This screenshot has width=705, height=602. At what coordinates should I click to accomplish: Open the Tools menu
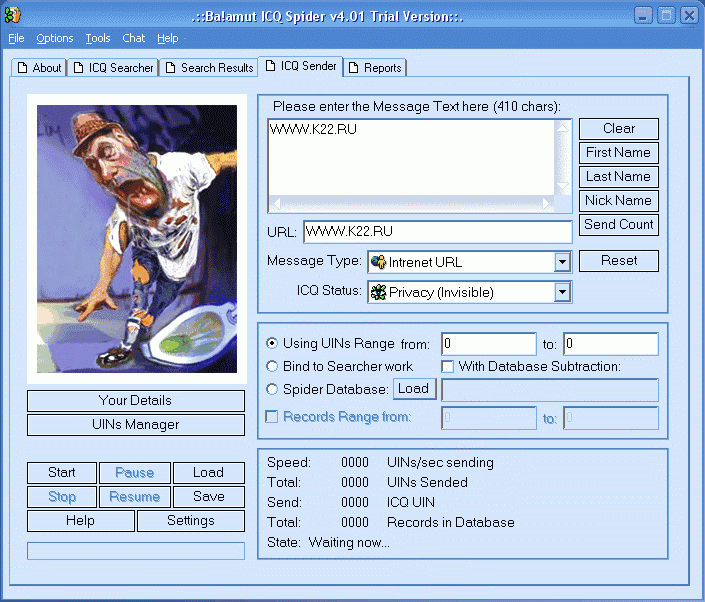pyautogui.click(x=98, y=39)
